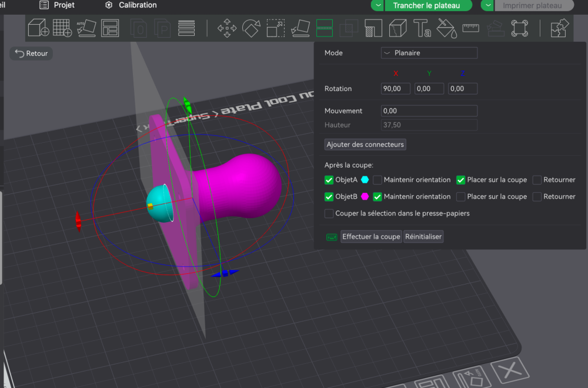Expand arrow beside Trancher le plateau
The width and height of the screenshot is (588, 388).
[x=377, y=5]
